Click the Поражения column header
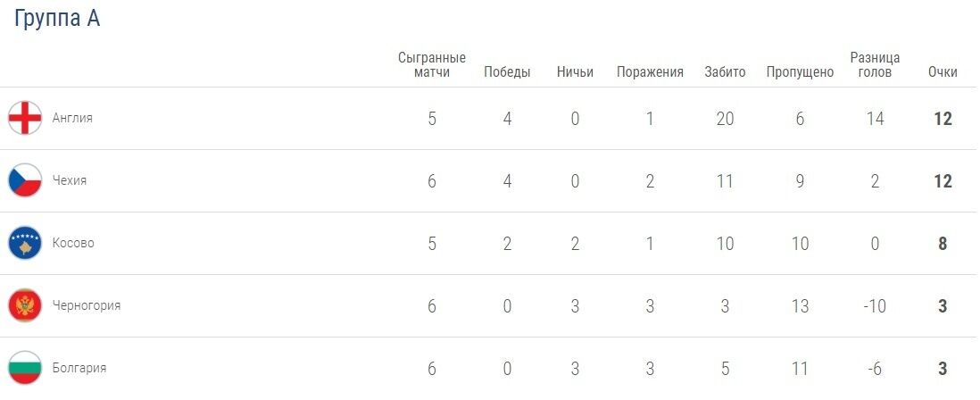980x400 pixels. click(650, 72)
